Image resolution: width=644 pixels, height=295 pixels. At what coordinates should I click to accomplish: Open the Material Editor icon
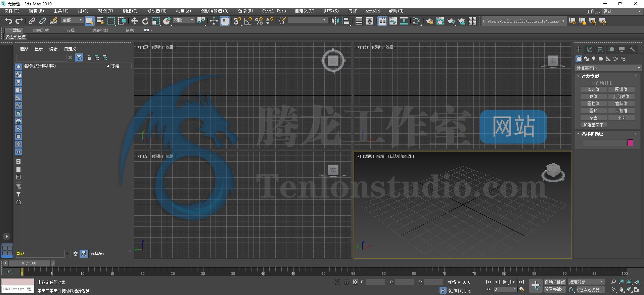point(417,21)
